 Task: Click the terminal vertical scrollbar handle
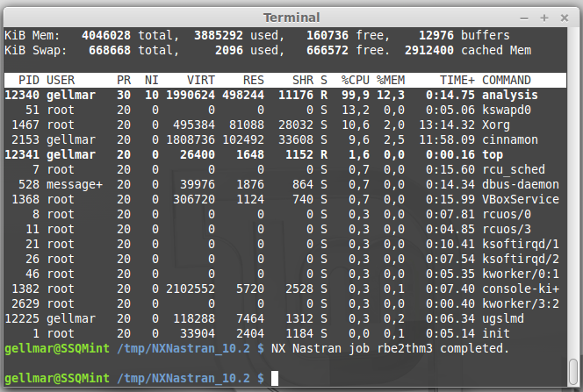[573, 373]
